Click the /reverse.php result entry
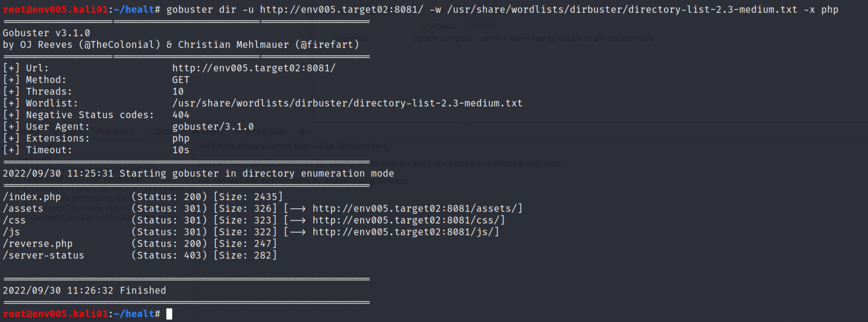The height and width of the screenshot is (322, 868). (x=38, y=243)
